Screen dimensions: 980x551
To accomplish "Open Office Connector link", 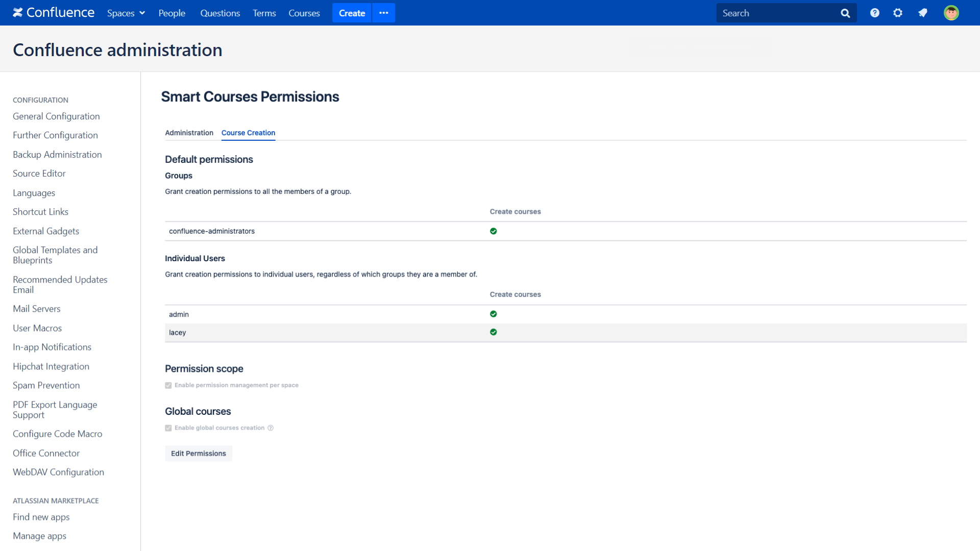I will point(46,453).
